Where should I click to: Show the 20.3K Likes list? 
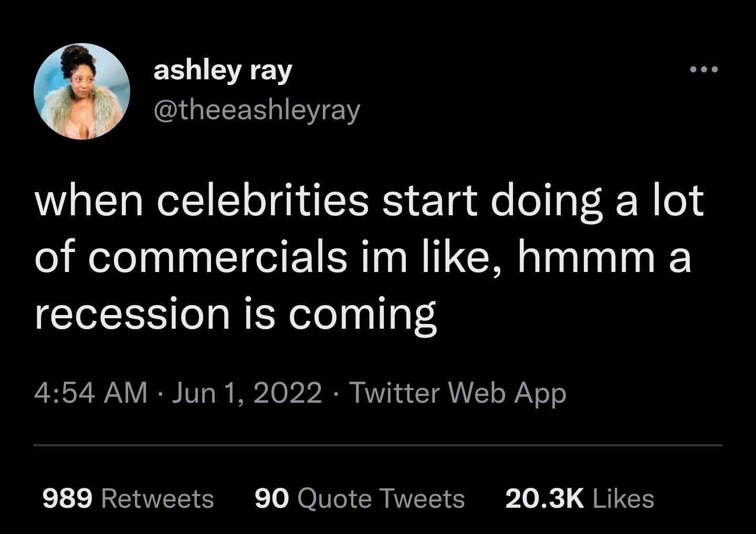tap(580, 498)
